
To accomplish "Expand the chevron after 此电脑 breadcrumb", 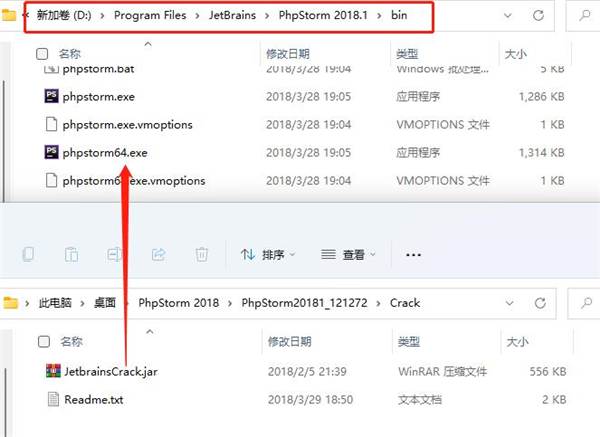I will (x=82, y=303).
